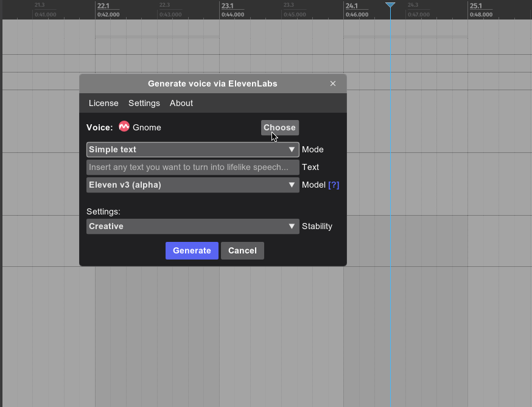Image resolution: width=532 pixels, height=407 pixels.
Task: Click the Choose voice button
Action: 279,127
